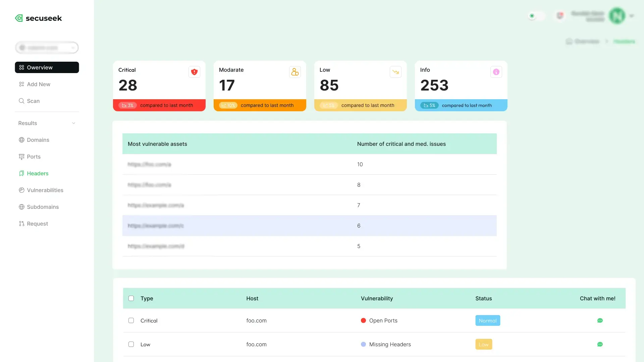The image size is (644, 362).
Task: Click the Moderate card orange user icon
Action: coord(295,72)
